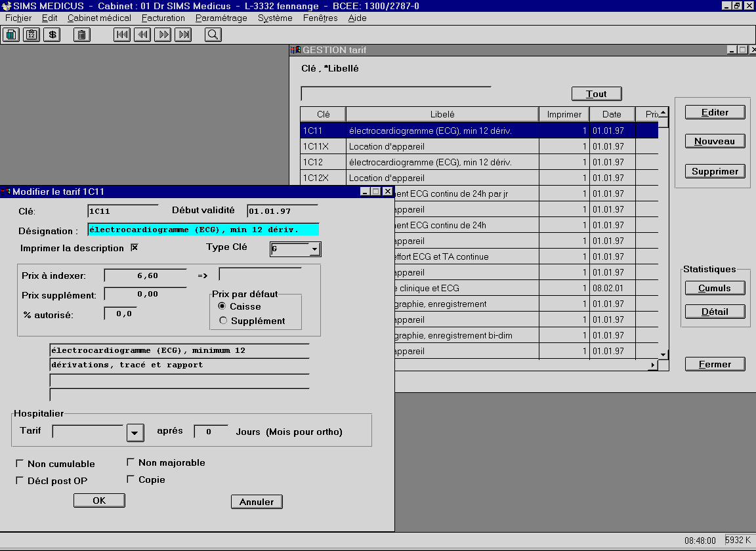Click the tarif list scroll-up arrow
Screen dimensions: 756x551
click(x=663, y=112)
